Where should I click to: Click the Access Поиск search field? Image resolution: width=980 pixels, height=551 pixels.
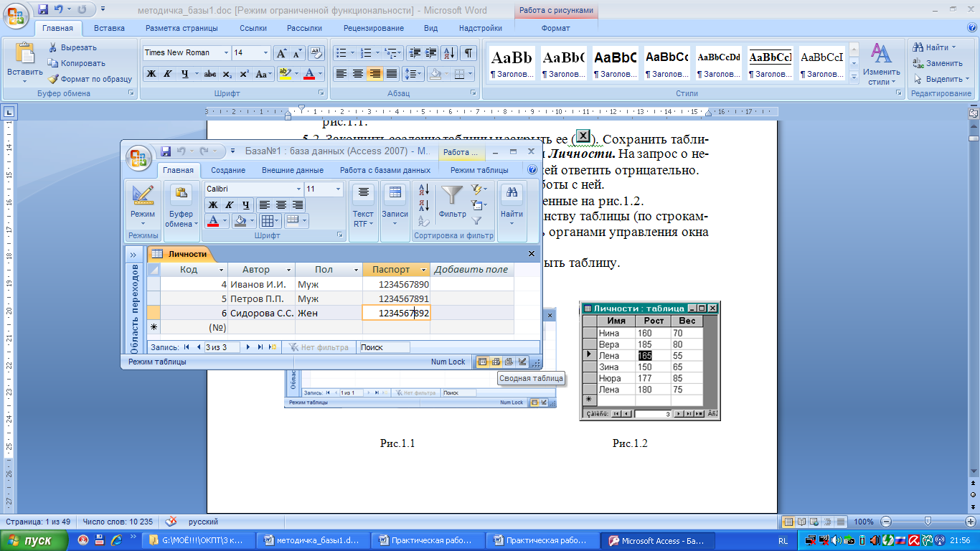(x=384, y=347)
